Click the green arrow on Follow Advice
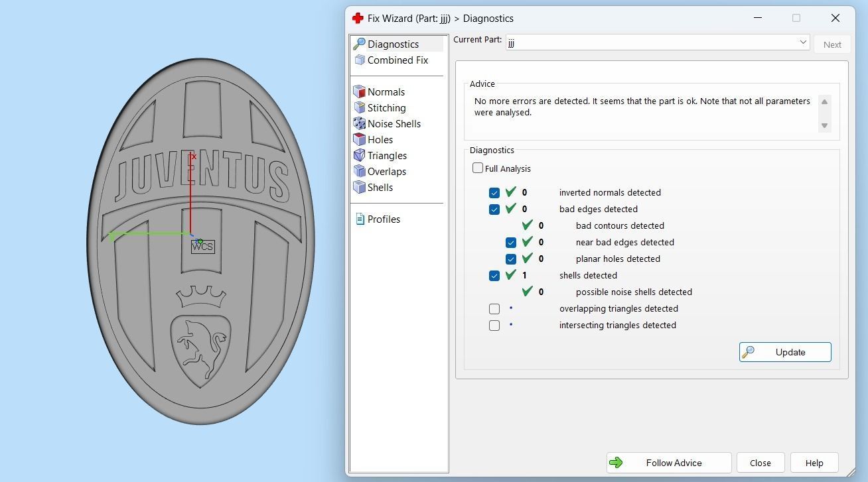868x482 pixels. click(616, 463)
